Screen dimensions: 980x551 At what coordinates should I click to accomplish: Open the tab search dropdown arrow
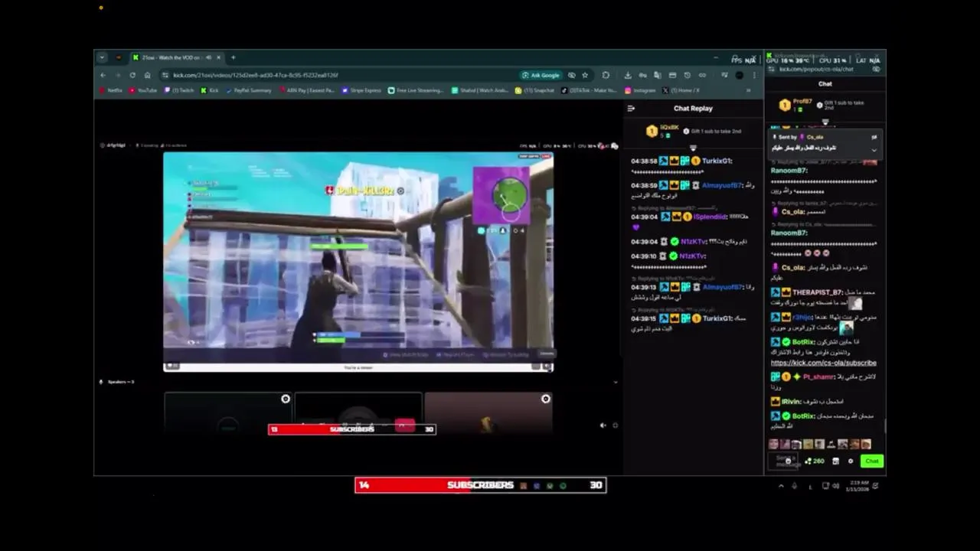(102, 57)
